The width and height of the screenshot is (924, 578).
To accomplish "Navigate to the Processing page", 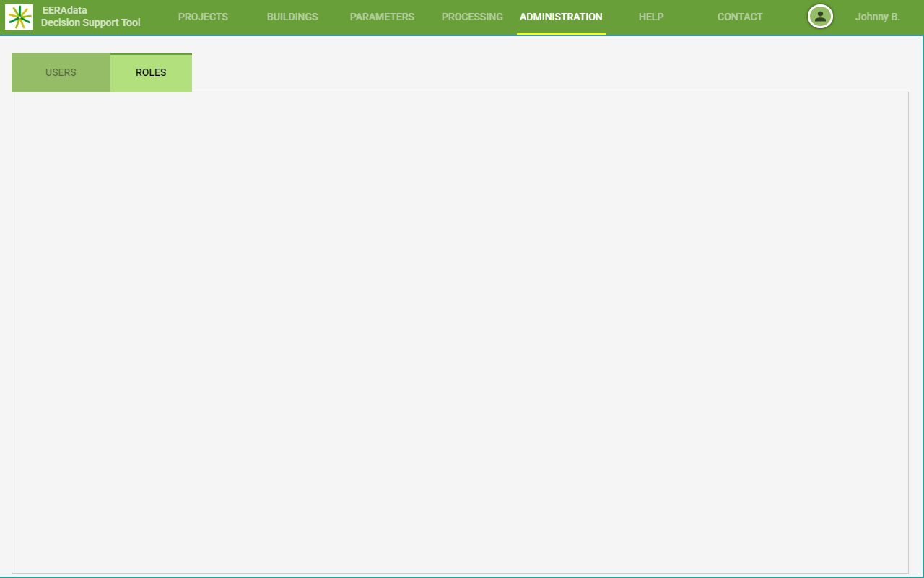I will tap(472, 17).
